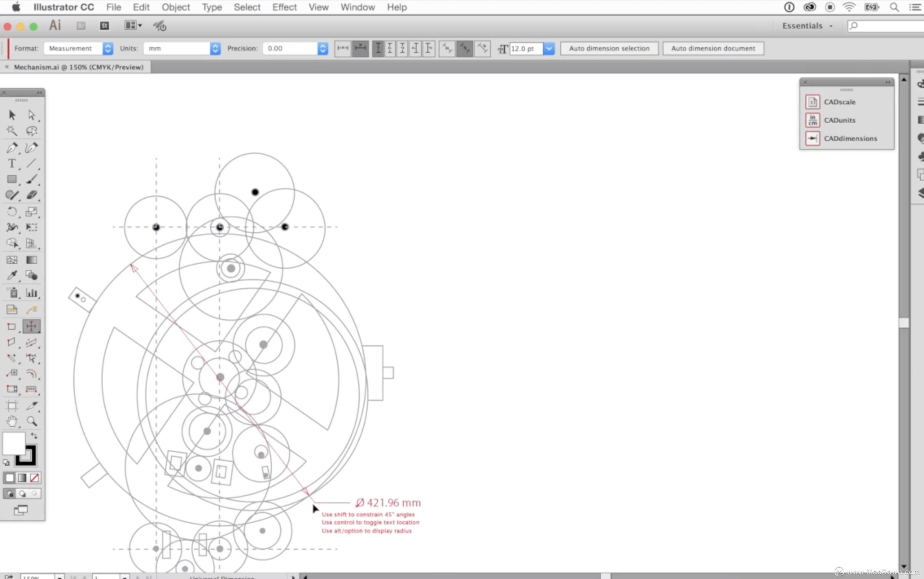
Task: Open the CADunits panel icon
Action: coord(812,120)
